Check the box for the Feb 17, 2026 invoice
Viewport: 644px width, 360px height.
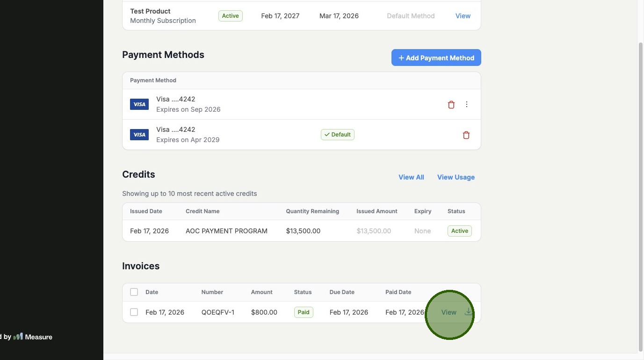click(x=134, y=312)
